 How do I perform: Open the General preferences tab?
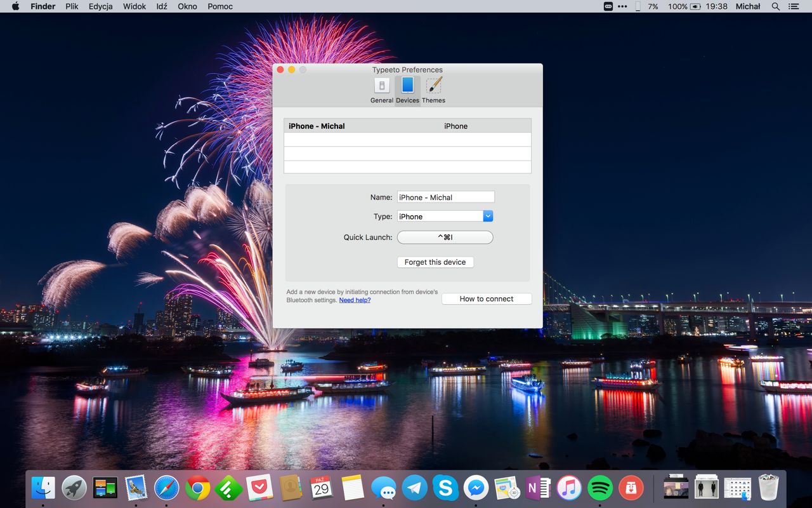tap(382, 90)
